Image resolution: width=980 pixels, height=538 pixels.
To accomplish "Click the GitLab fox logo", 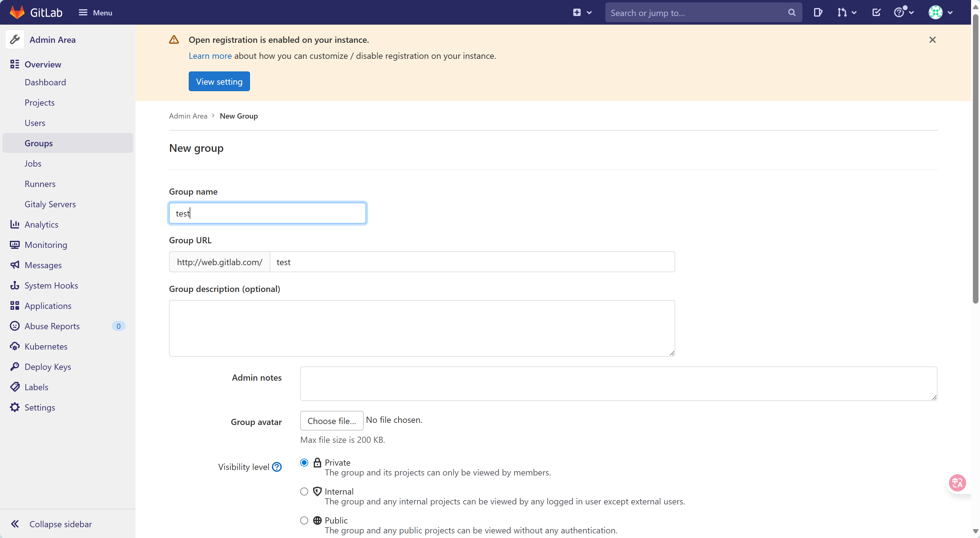I will pos(17,12).
